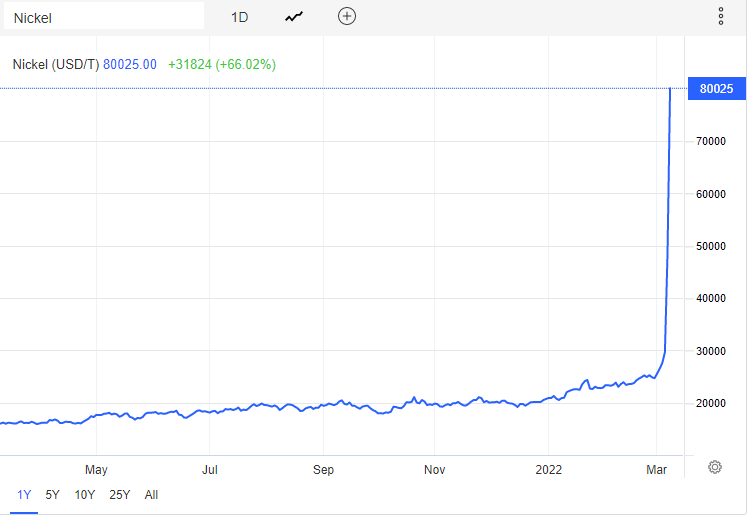The width and height of the screenshot is (749, 516).
Task: Click the Jul date axis label
Action: pyautogui.click(x=210, y=470)
